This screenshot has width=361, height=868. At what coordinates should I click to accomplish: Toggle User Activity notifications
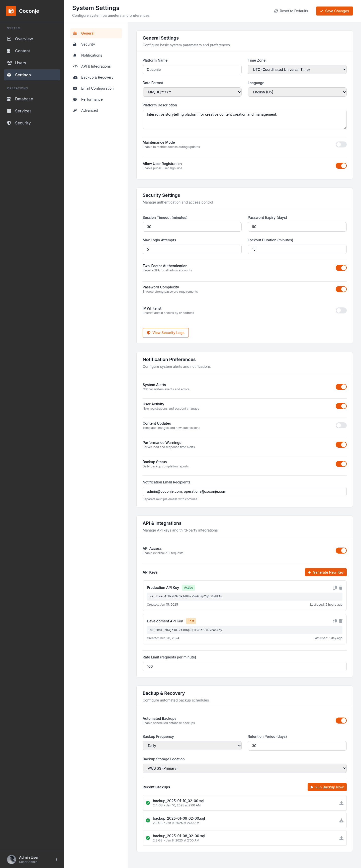[341, 406]
